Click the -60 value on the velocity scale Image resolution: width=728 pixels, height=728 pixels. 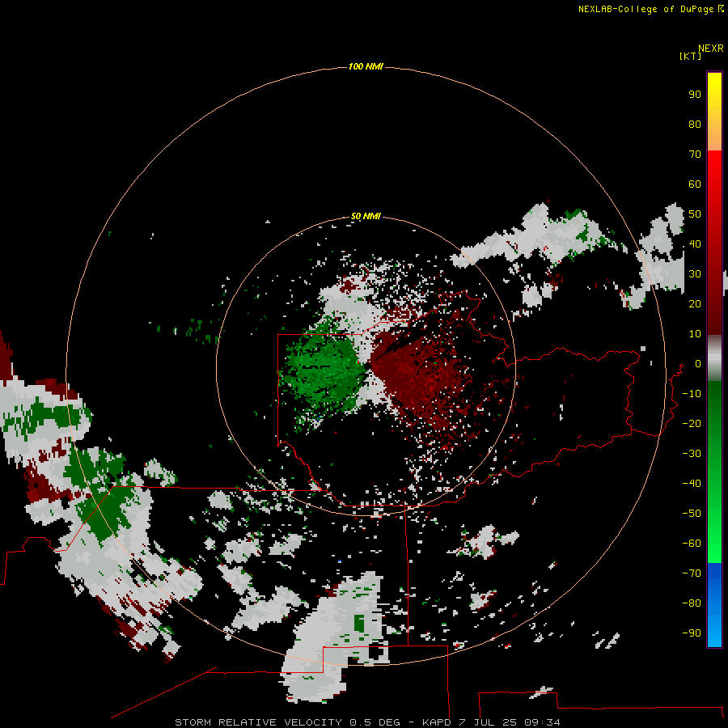pos(692,544)
